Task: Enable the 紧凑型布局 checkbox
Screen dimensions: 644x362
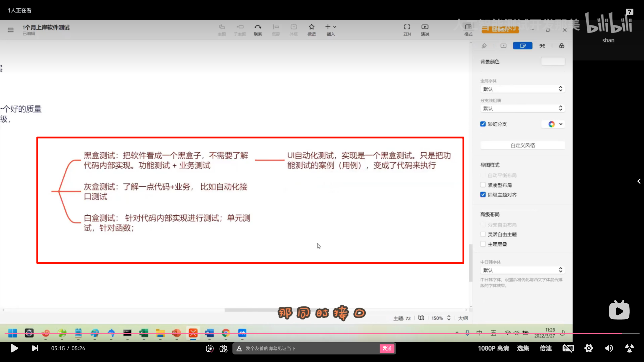Action: pos(483,185)
